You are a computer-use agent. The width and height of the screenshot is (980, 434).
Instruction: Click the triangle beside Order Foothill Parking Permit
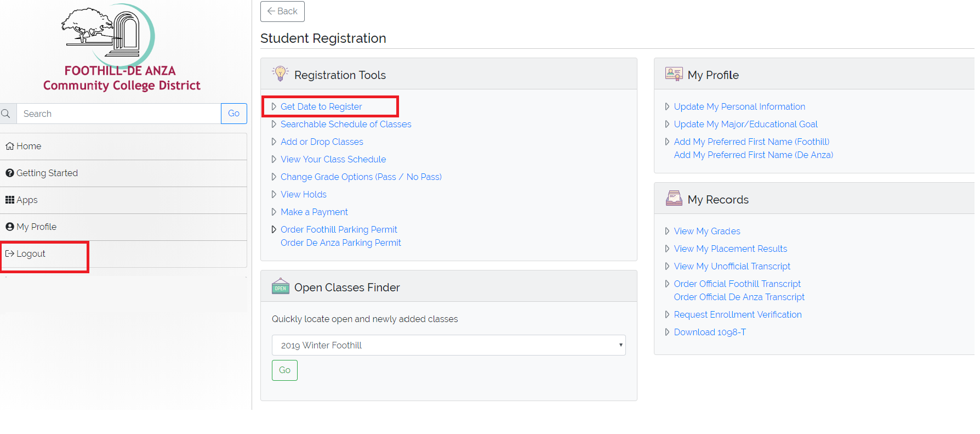coord(274,229)
